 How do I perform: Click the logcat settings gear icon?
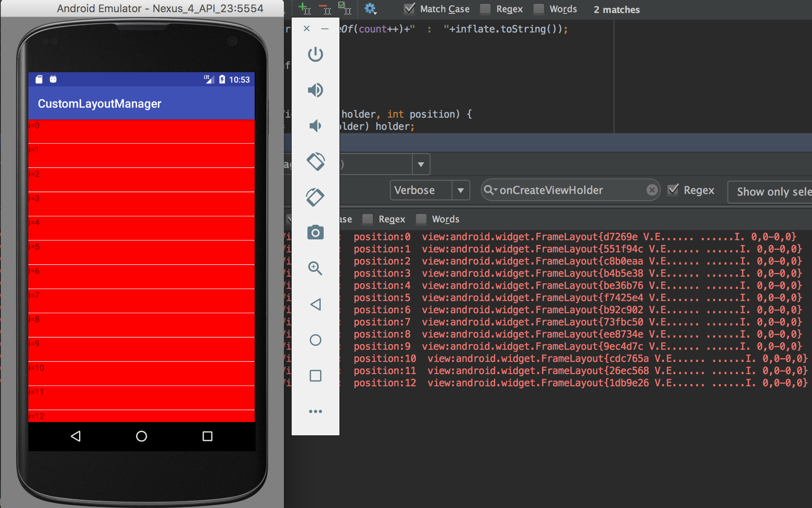(x=370, y=8)
